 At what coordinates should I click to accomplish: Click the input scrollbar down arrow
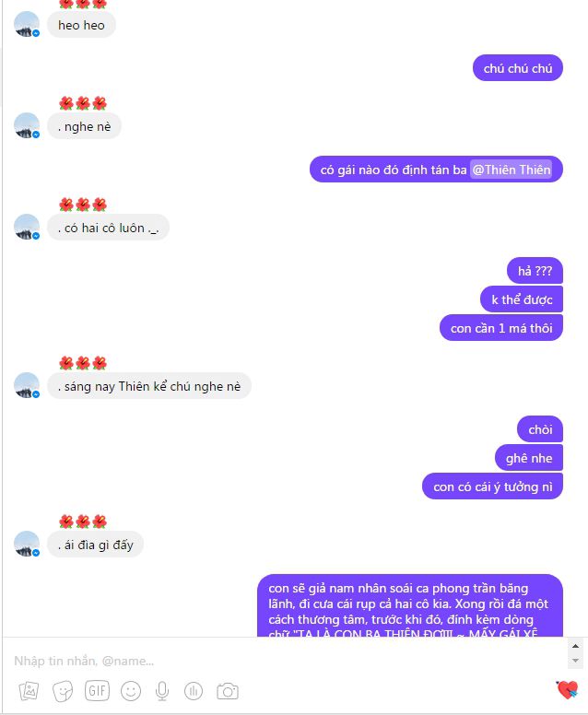pos(575,661)
